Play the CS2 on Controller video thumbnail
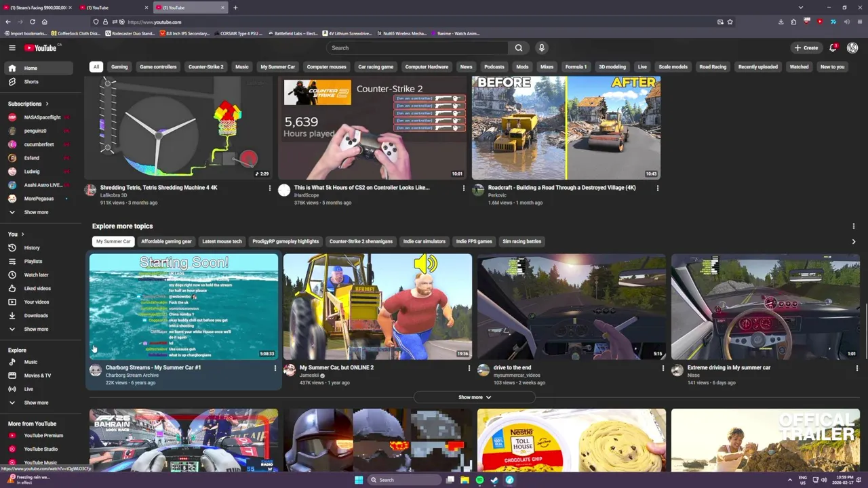The width and height of the screenshot is (868, 488). 372,127
